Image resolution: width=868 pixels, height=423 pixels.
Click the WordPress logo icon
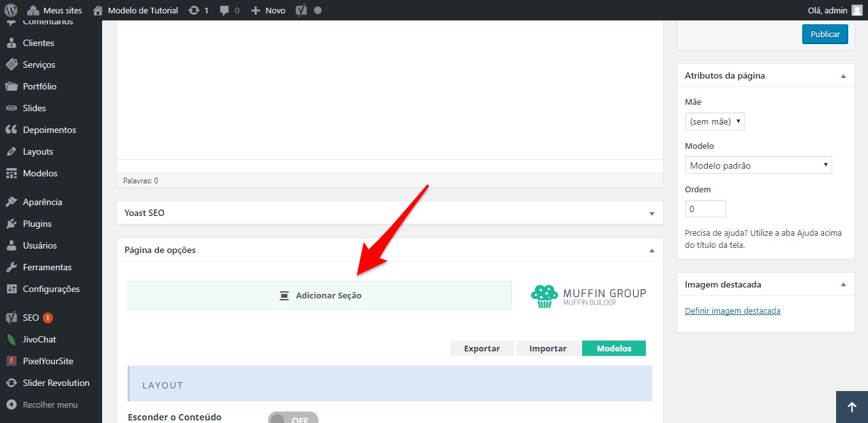11,10
